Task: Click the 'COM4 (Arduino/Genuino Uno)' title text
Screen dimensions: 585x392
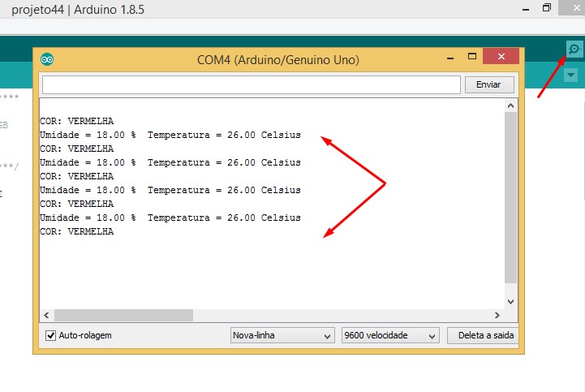Action: point(278,60)
